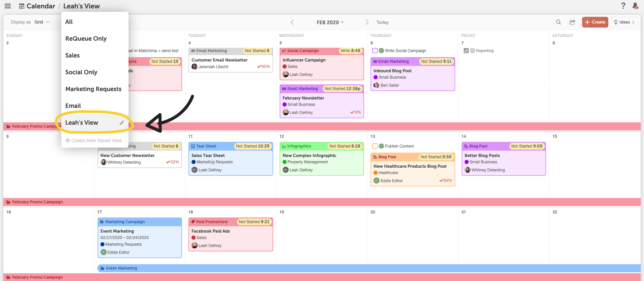Click Whitney Deterding avatar on Better Blog Posts
The width and height of the screenshot is (644, 281).
(x=468, y=170)
